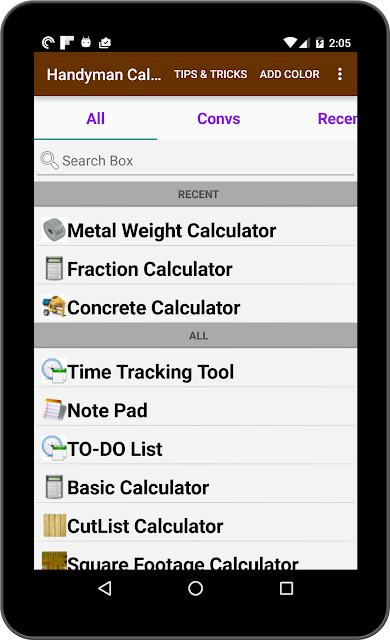This screenshot has width=390, height=640.
Task: Tap the Basic Calculator's calculator icon
Action: 54,487
